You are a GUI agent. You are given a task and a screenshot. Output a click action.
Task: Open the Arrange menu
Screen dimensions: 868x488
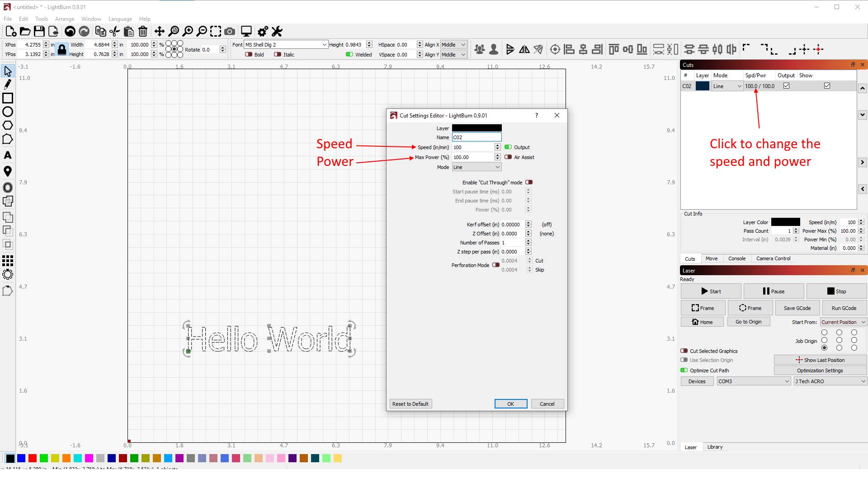tap(64, 19)
